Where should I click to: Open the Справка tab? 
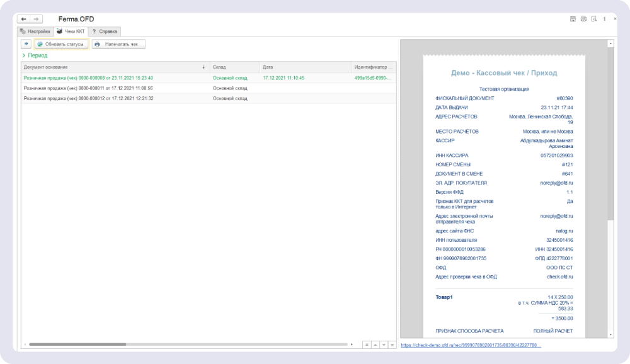[x=105, y=31]
